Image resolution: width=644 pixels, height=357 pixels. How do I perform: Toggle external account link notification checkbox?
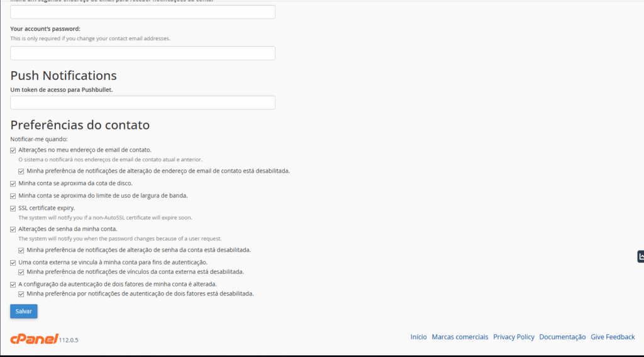click(x=13, y=263)
